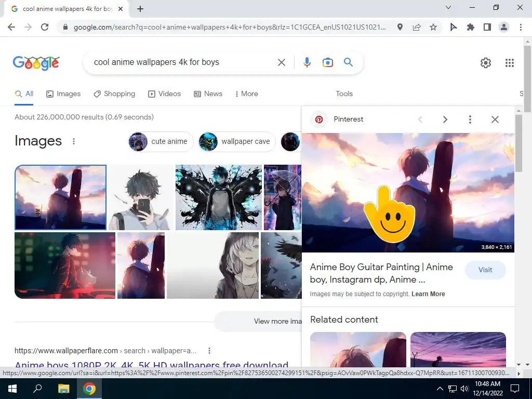Select the red neon anime boy thumbnail
This screenshot has height=399, width=532.
65,265
